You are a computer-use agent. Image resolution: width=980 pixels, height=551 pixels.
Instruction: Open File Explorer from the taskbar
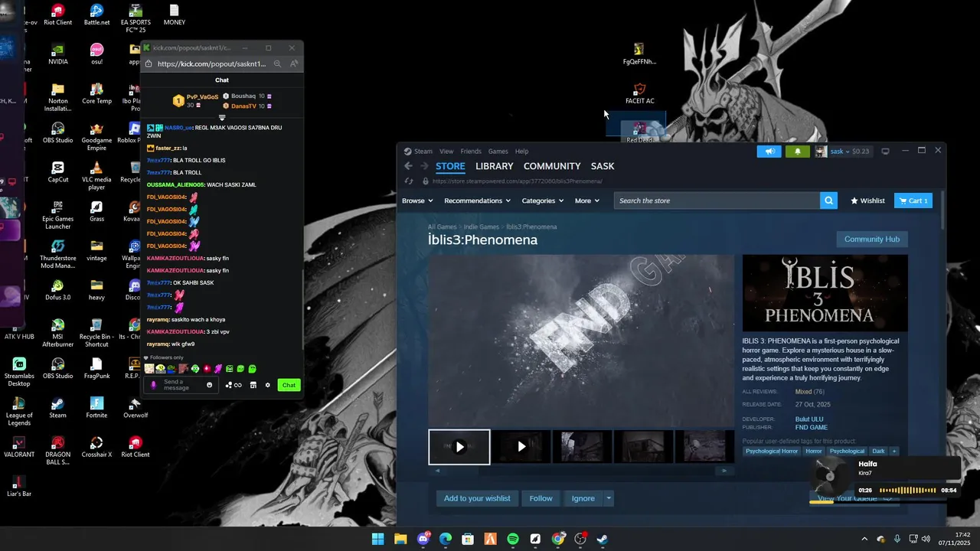[x=400, y=539]
